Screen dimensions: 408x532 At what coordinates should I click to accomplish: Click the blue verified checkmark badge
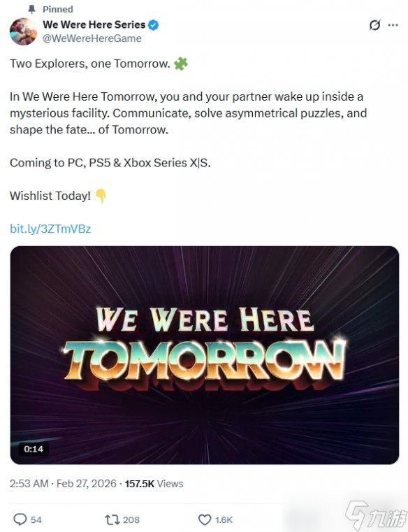pos(153,24)
